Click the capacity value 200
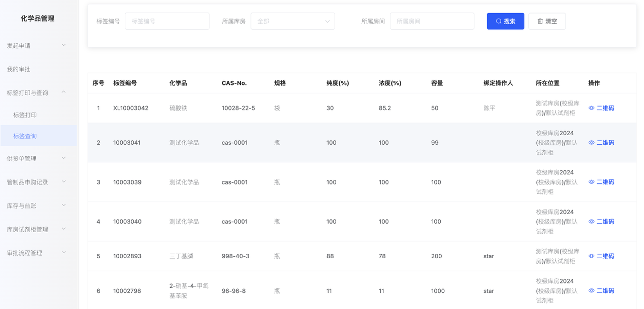Viewport: 644px width, 309px height. (437, 256)
